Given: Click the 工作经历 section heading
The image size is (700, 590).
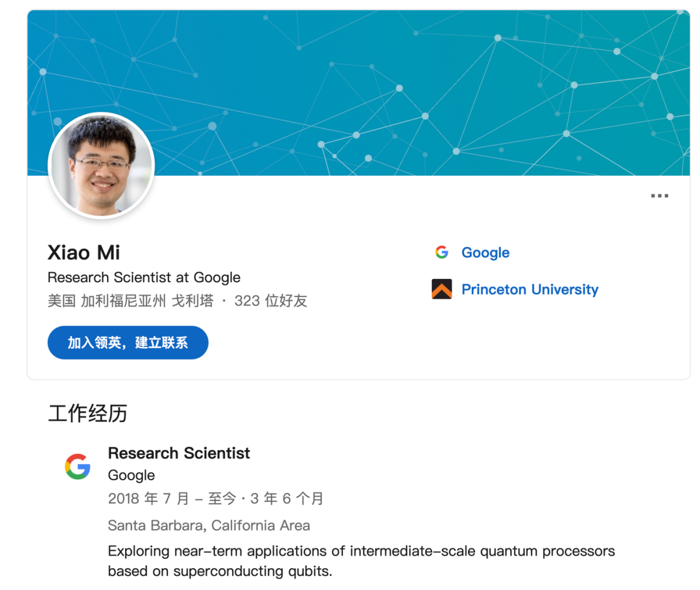Looking at the screenshot, I should pos(87,414).
